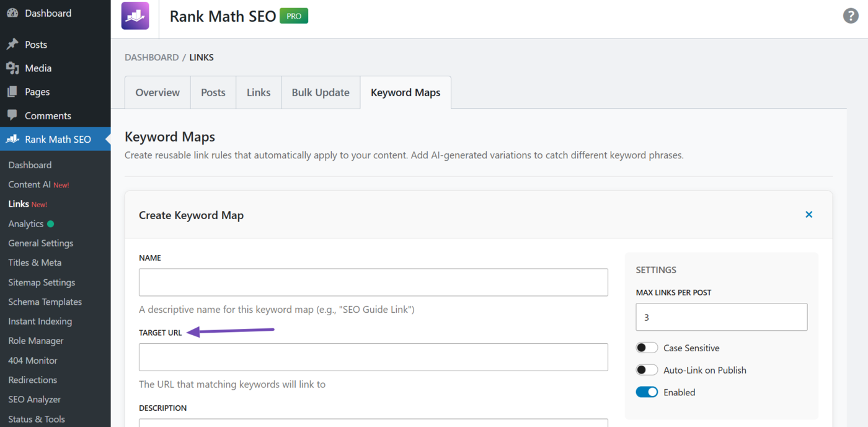Image resolution: width=868 pixels, height=427 pixels.
Task: Click the MAX LINKS PER POST field
Action: tap(721, 317)
